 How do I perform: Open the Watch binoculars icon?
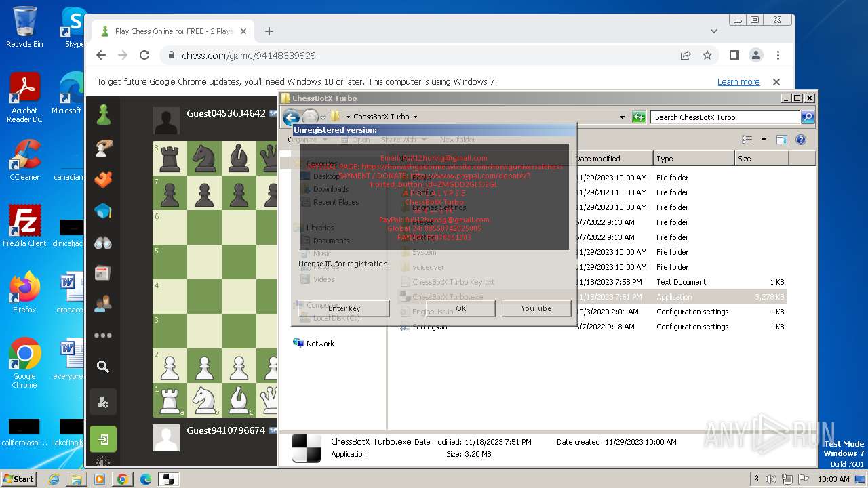103,243
